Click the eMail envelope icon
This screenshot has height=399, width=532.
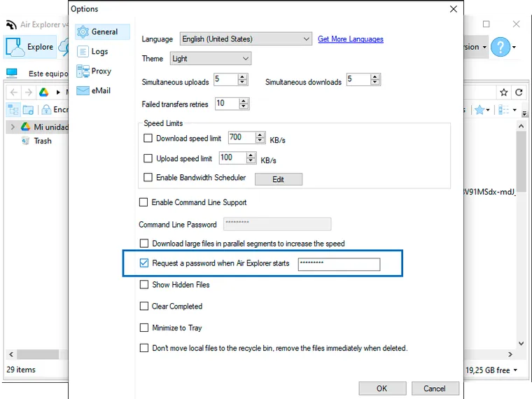[x=83, y=90]
